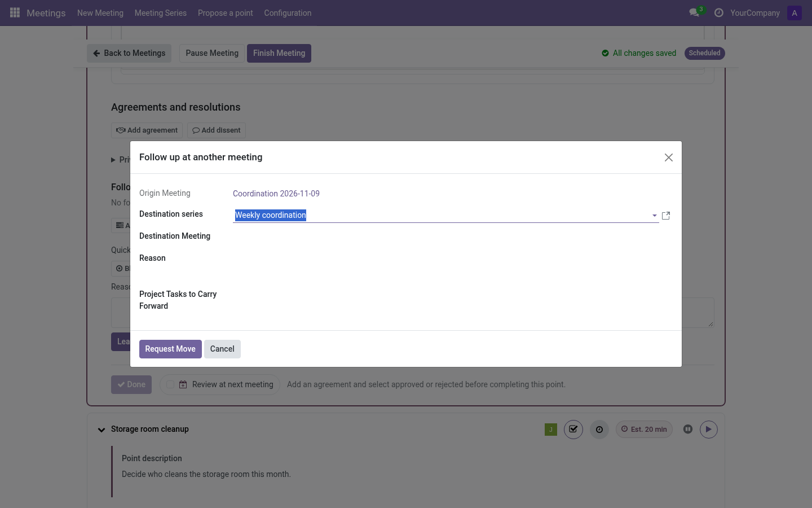Viewport: 812px width, 508px height.
Task: Close the Follow up dialog with X
Action: 669,157
